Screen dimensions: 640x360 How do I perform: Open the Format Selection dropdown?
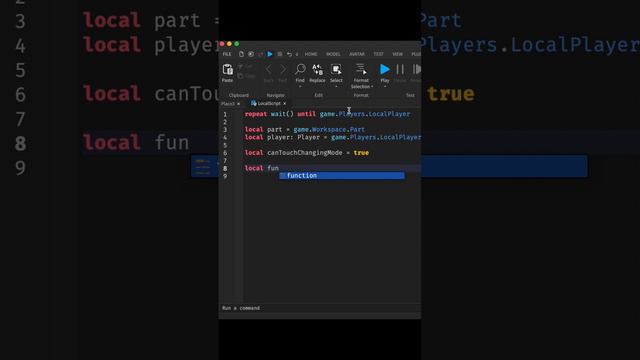click(372, 87)
